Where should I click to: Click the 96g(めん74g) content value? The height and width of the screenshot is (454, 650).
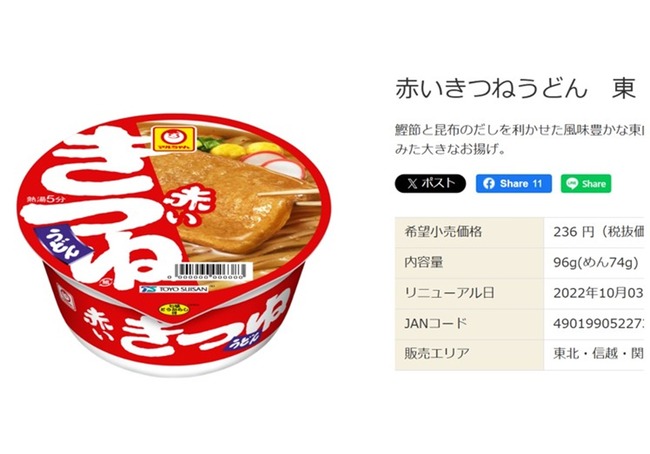(x=596, y=263)
